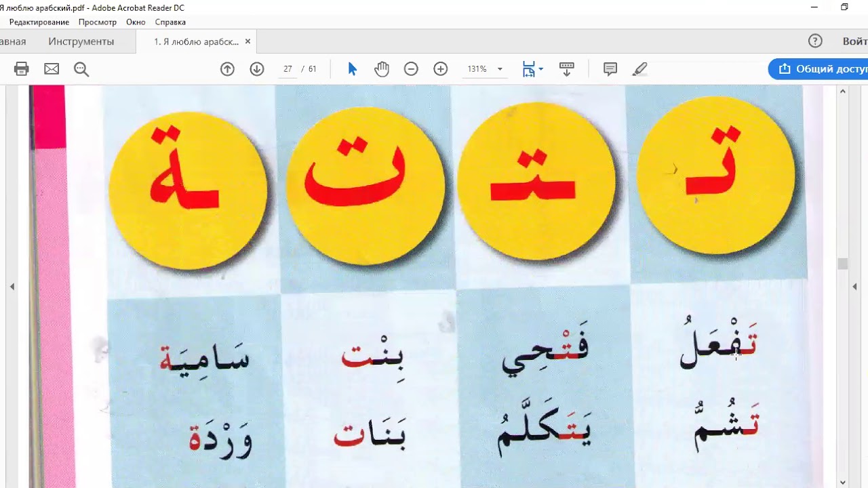This screenshot has width=868, height=488.
Task: Click the scrolling mode icon
Action: (x=566, y=69)
